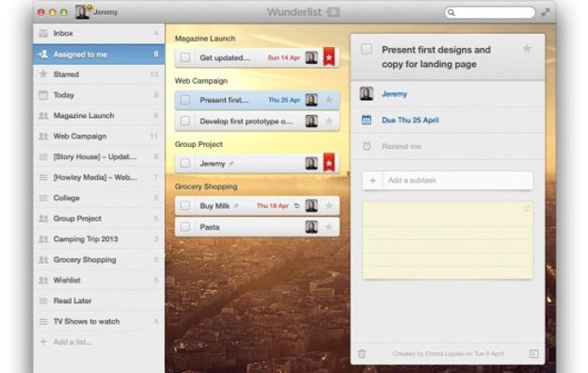The height and width of the screenshot is (373, 588).
Task: Click the red star ribbon on Get updated task
Action: point(329,57)
